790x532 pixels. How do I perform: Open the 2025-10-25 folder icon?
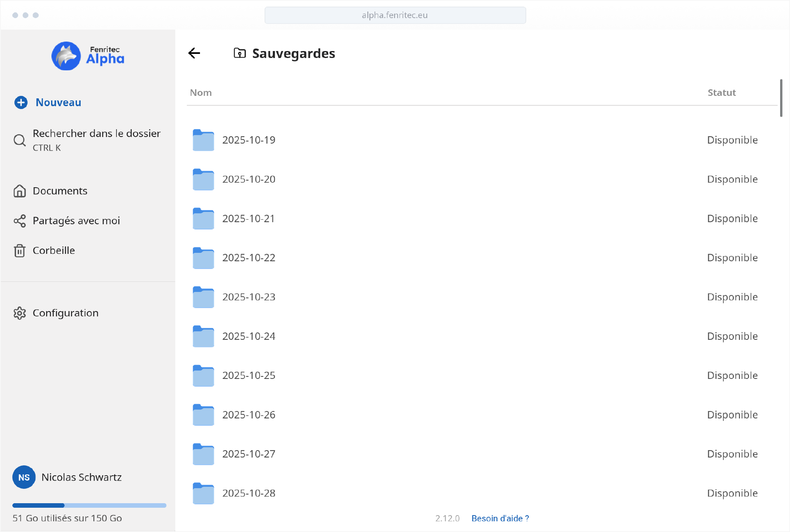[203, 376]
